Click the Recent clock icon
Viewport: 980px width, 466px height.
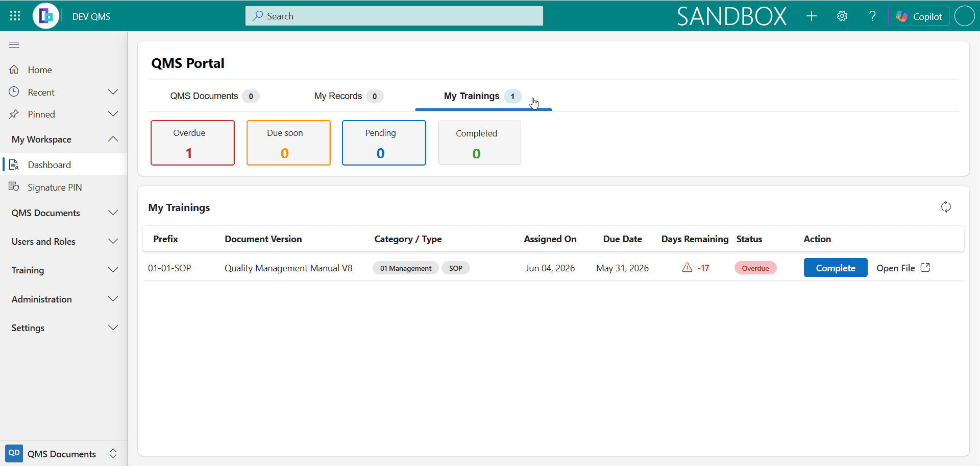(x=14, y=92)
